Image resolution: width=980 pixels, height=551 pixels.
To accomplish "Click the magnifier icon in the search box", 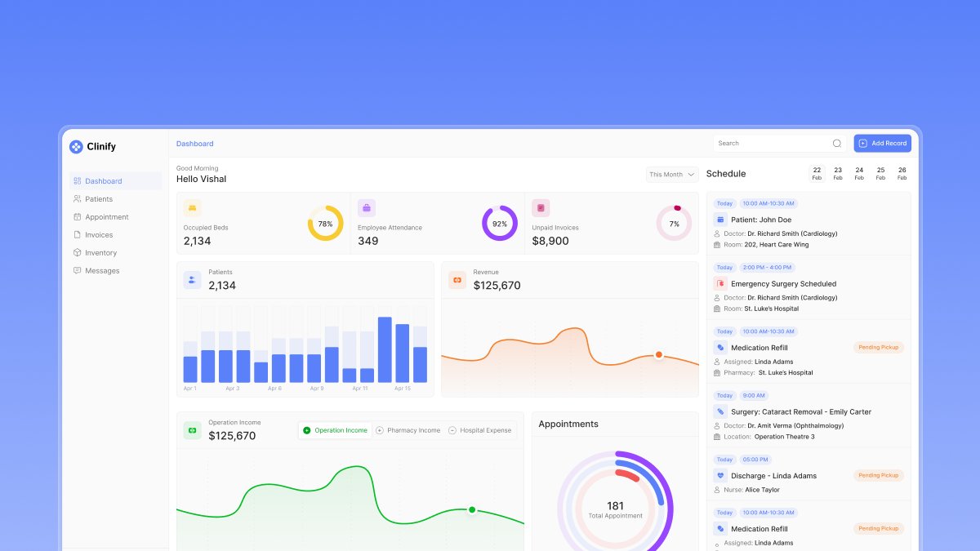I will [x=837, y=144].
